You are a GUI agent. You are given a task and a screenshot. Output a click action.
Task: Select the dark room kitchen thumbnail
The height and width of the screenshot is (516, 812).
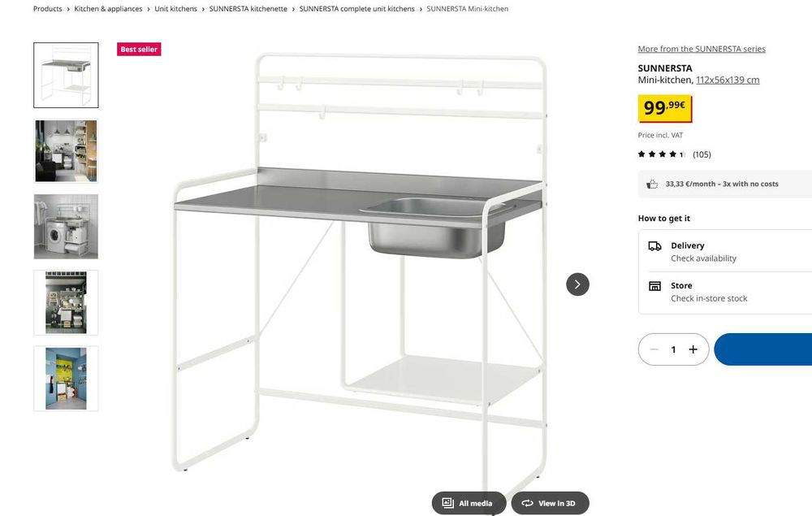point(66,151)
